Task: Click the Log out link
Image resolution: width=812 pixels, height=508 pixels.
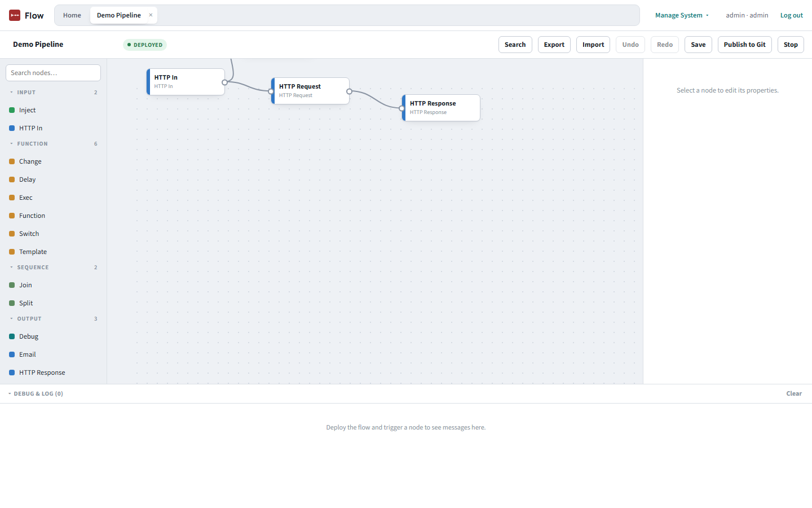Action: pos(792,15)
